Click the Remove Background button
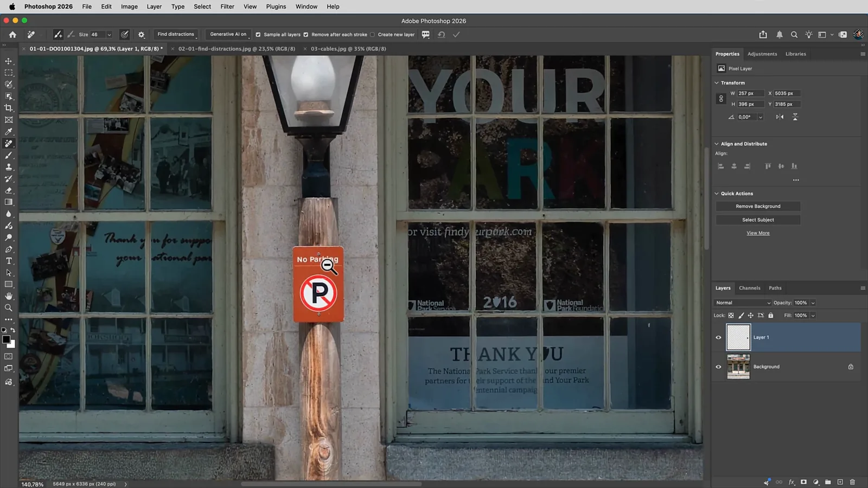 (x=758, y=206)
